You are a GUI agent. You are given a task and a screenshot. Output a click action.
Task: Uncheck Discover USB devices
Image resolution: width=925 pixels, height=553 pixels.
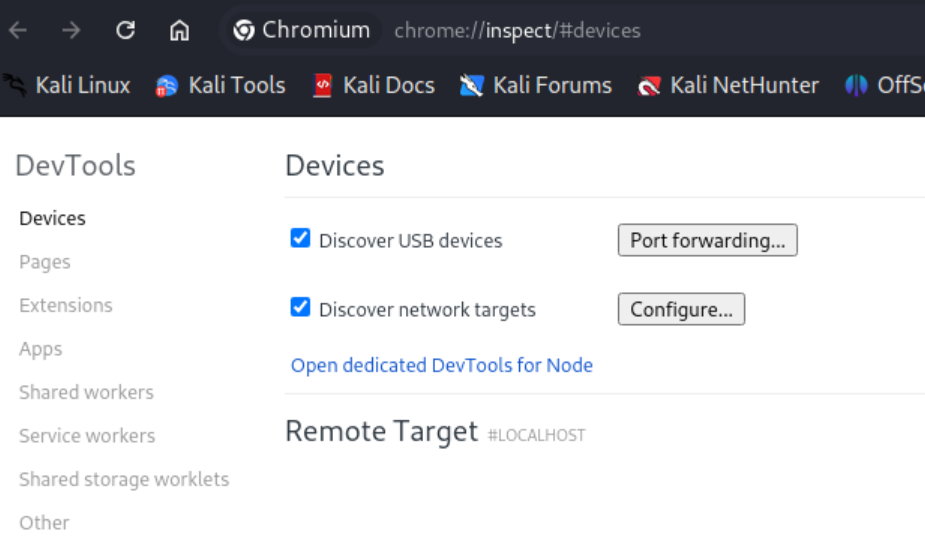click(300, 238)
